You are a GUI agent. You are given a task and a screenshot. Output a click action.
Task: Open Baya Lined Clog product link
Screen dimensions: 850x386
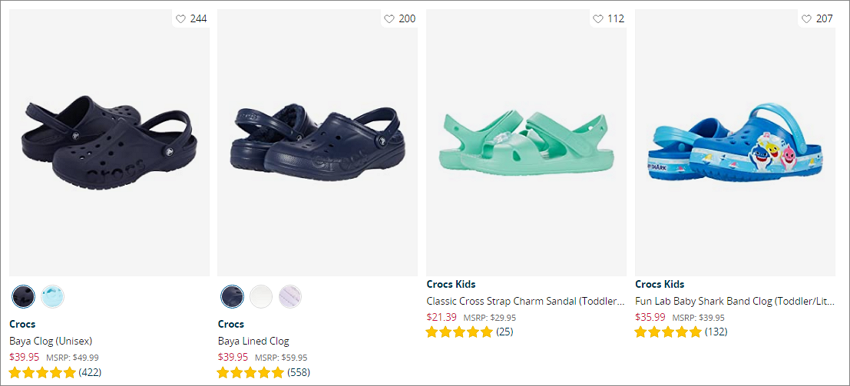tap(253, 341)
